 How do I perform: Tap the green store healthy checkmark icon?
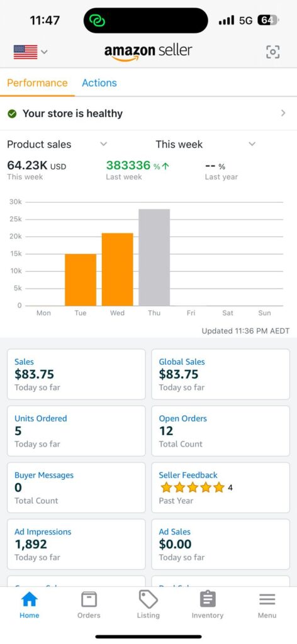coord(13,114)
